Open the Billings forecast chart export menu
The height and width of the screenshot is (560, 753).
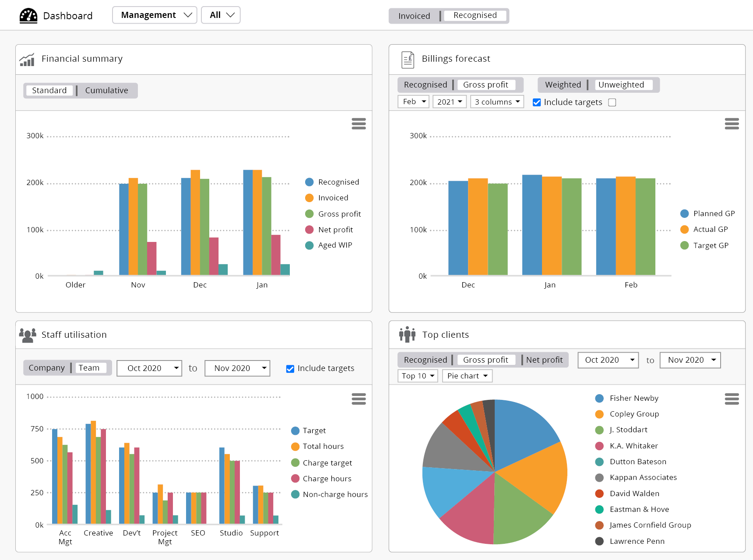coord(732,124)
